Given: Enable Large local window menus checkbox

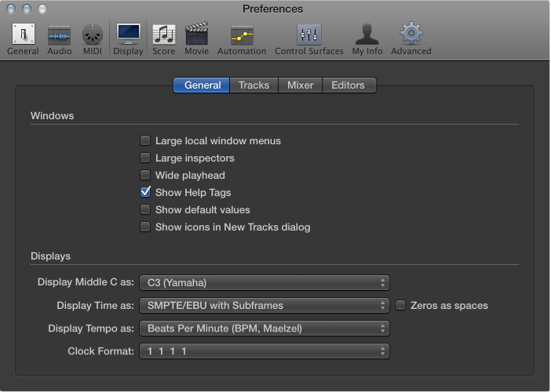Looking at the screenshot, I should pyautogui.click(x=145, y=140).
